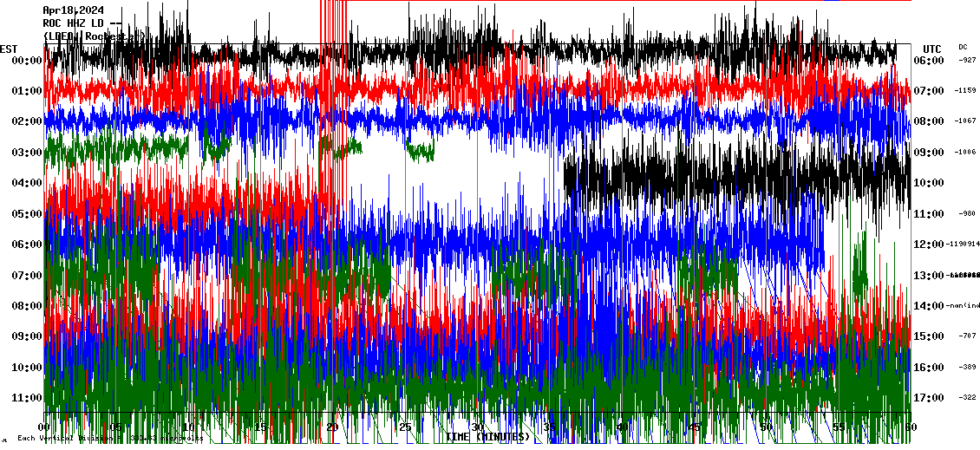980x450 pixels.
Task: Click the 07:00 UTC time label
Action: (x=929, y=91)
